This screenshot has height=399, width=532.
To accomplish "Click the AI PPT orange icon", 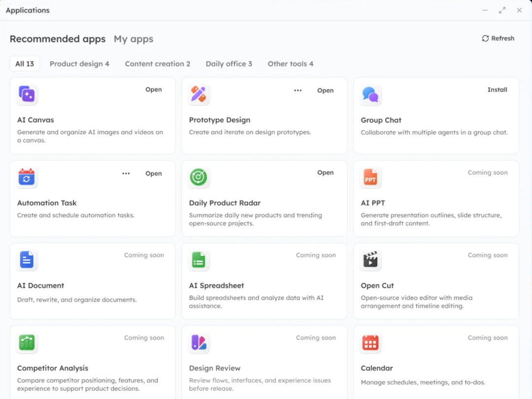I will coord(370,177).
